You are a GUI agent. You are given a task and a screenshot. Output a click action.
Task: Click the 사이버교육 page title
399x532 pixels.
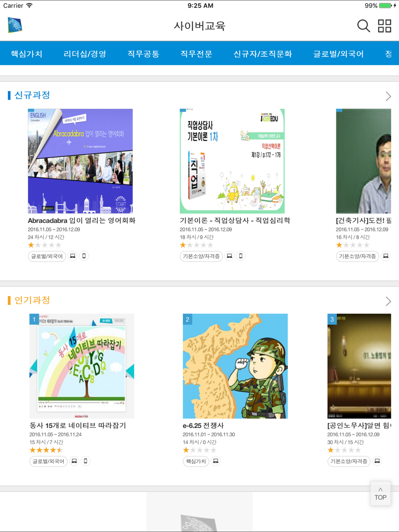(x=199, y=26)
